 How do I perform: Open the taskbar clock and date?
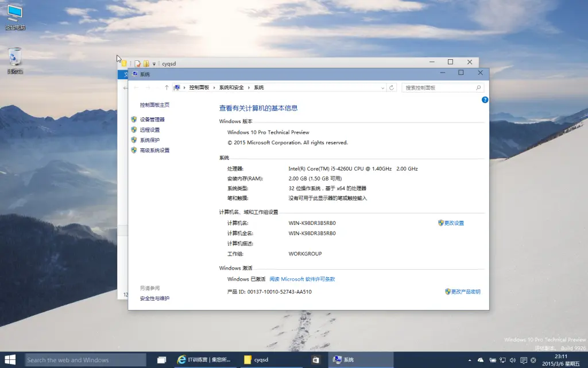[560, 360]
